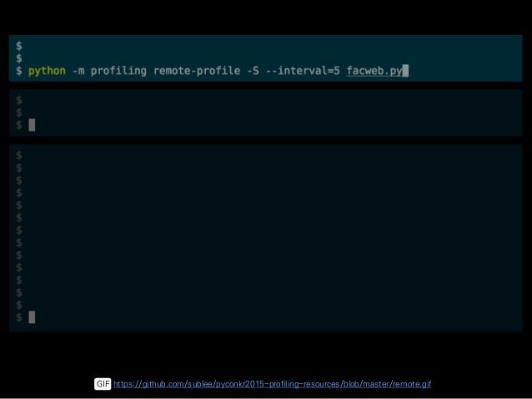The width and height of the screenshot is (532, 399).
Task: Click the '-S' flag in the command
Action: pyautogui.click(x=253, y=71)
